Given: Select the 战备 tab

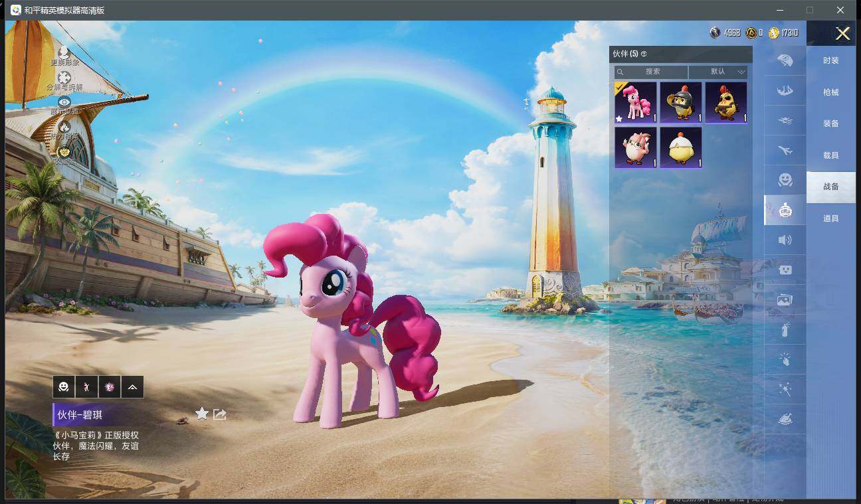Looking at the screenshot, I should pyautogui.click(x=831, y=187).
